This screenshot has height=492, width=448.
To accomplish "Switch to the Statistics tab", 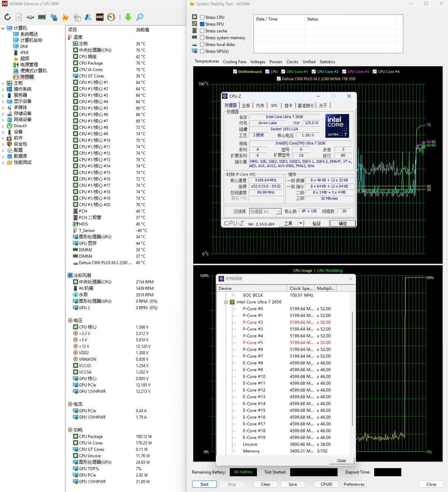I will coord(327,62).
